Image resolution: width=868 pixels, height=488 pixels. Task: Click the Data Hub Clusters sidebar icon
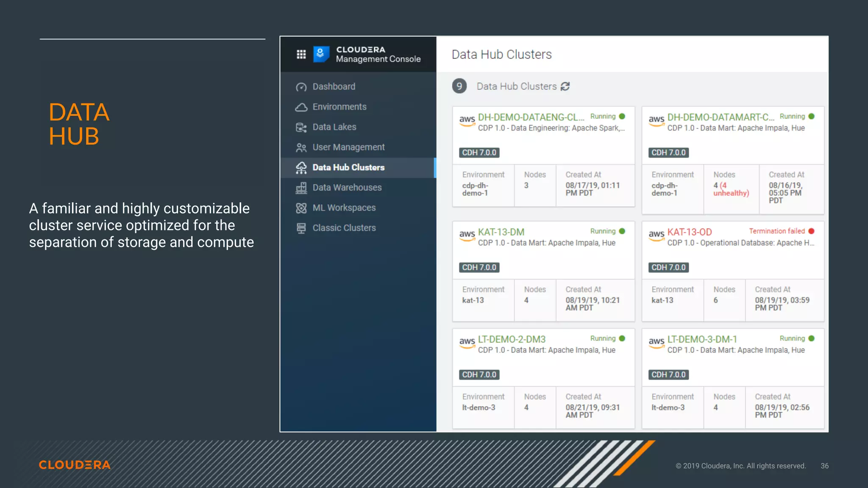point(301,168)
